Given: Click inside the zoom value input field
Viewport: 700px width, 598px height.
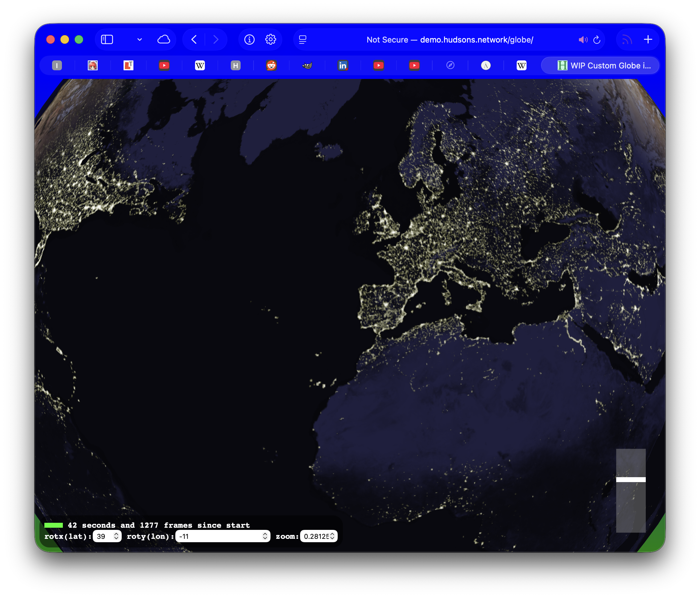Looking at the screenshot, I should pos(315,536).
